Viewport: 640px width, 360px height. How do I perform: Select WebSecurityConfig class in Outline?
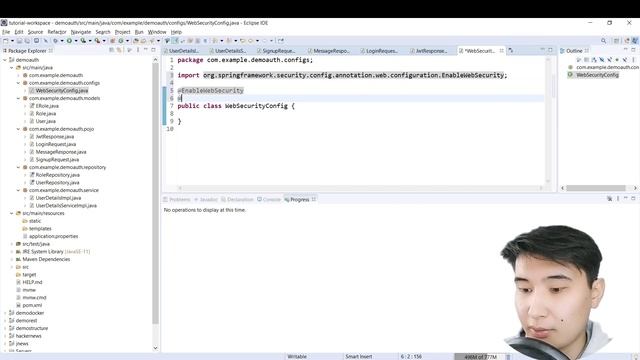point(597,75)
